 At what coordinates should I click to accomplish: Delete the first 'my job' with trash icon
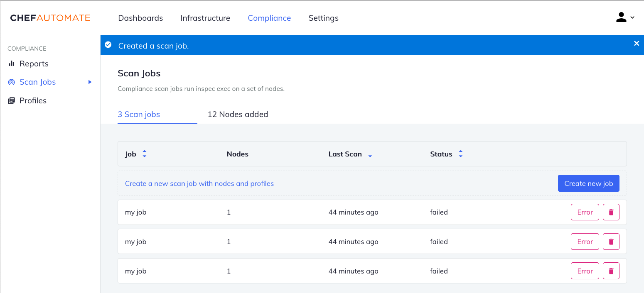(611, 212)
